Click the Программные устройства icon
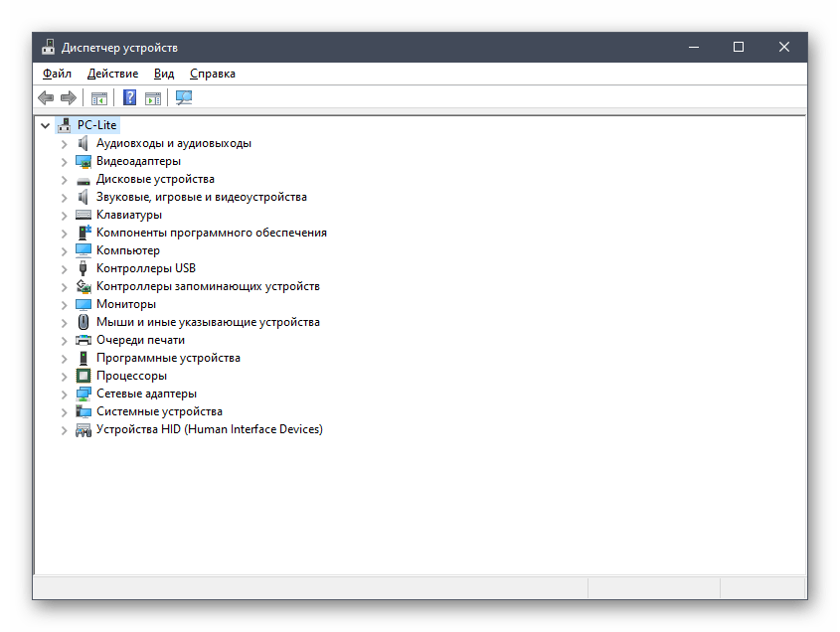Viewport: 840px width, 632px height. point(84,358)
